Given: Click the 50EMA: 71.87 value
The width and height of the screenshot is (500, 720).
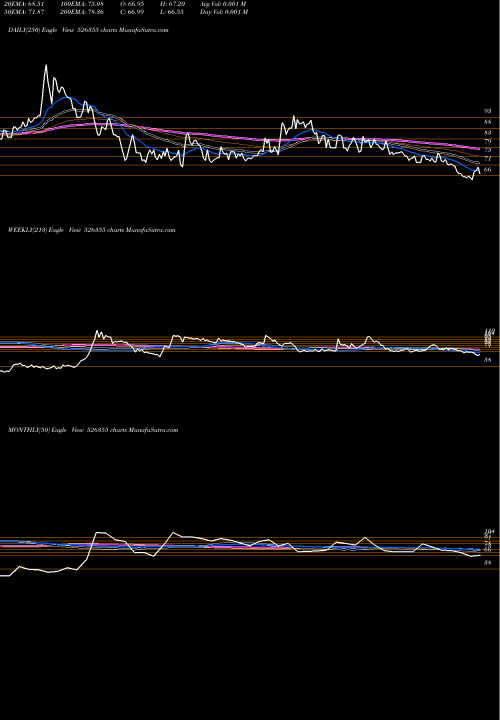Looking at the screenshot, I should pos(22,12).
